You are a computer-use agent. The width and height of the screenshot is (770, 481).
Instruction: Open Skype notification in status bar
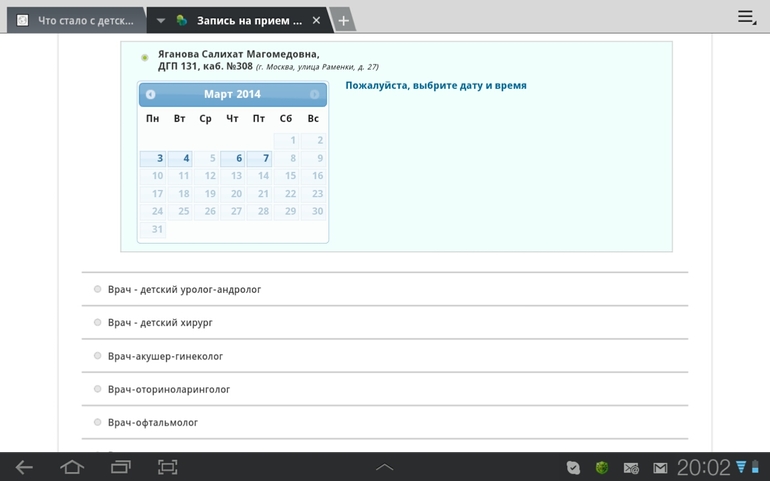click(x=573, y=468)
